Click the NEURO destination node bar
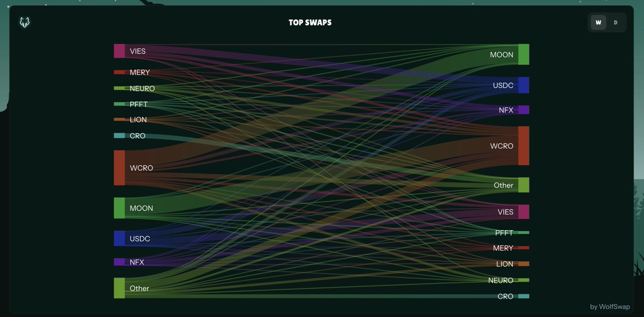Image resolution: width=644 pixels, height=317 pixels. [524, 280]
